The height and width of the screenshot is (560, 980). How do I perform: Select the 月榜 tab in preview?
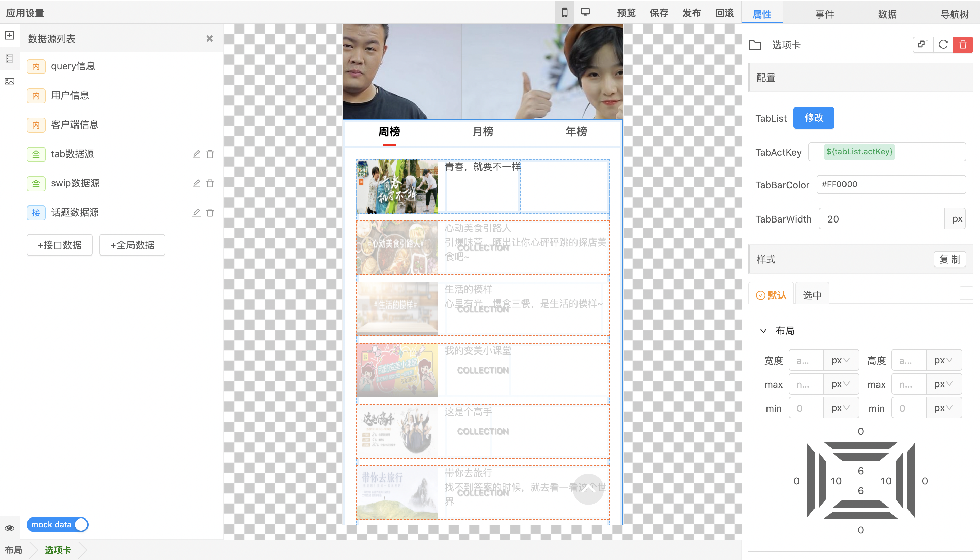tap(483, 132)
